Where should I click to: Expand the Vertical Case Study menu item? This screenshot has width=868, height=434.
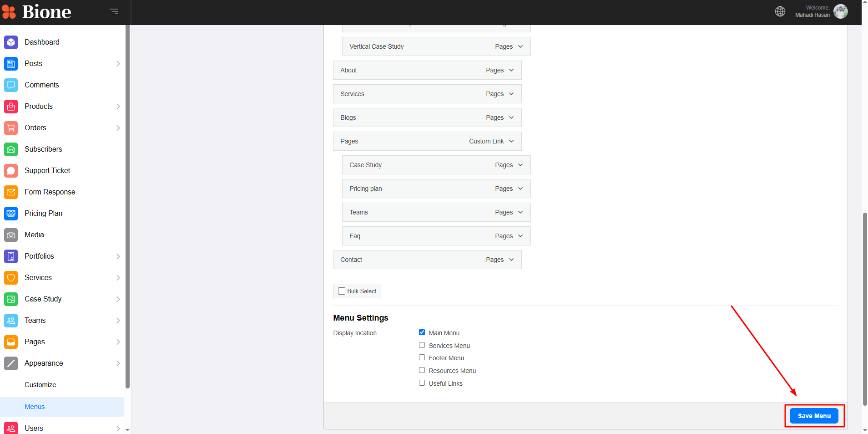(520, 46)
